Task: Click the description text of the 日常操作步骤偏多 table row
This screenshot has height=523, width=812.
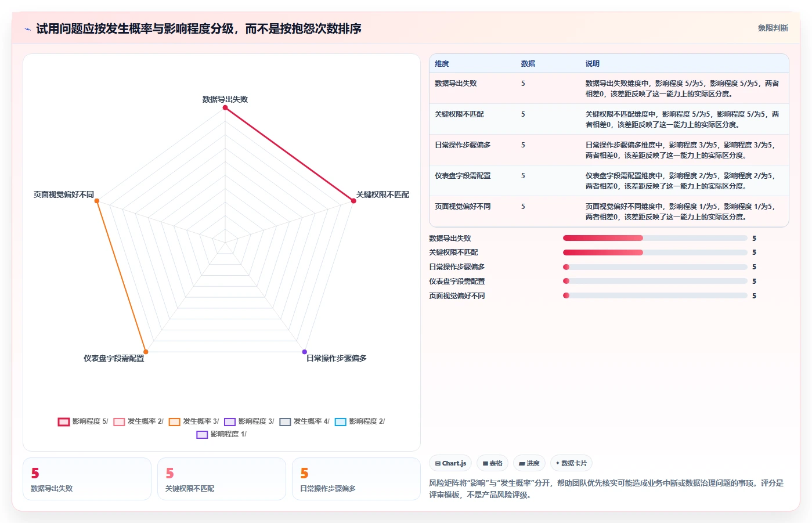Action: click(x=680, y=150)
